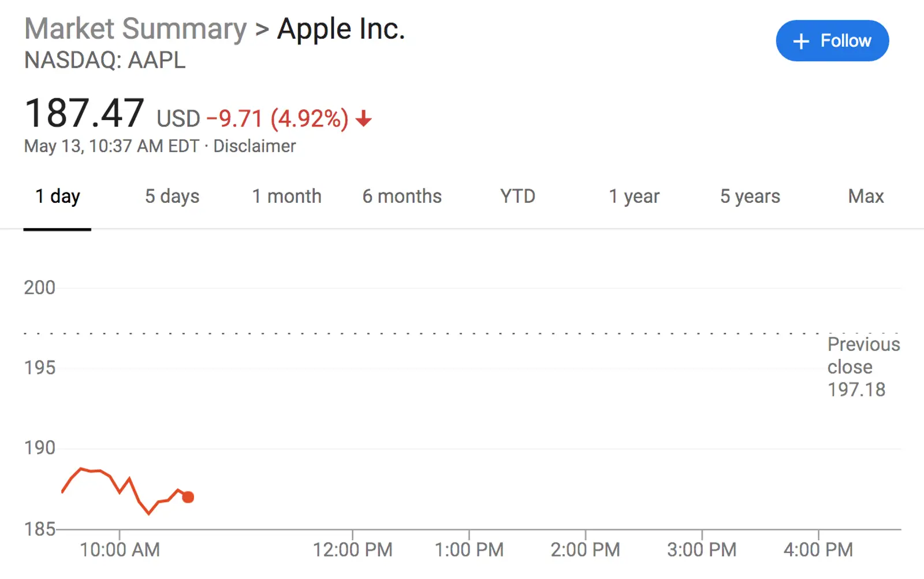924x579 pixels.
Task: Click the plus icon in Follow button
Action: 801,41
